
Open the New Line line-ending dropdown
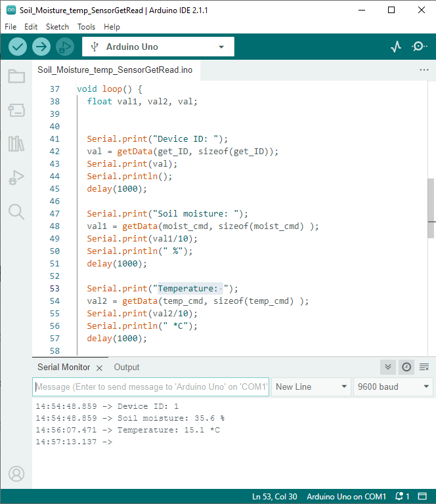311,387
